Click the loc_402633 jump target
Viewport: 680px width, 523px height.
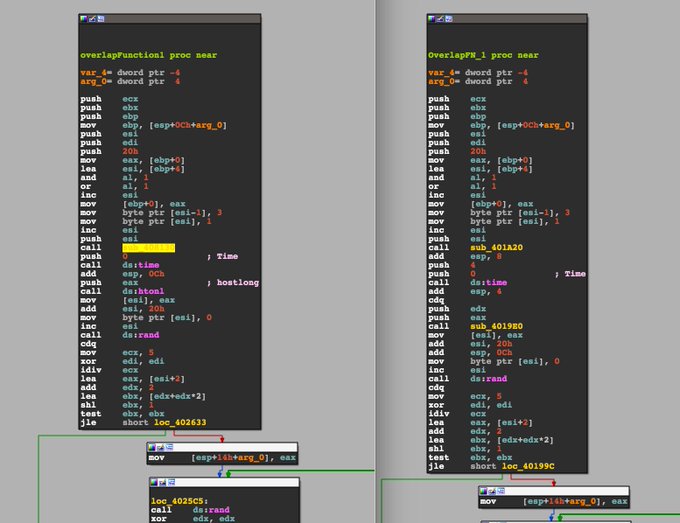(x=180, y=422)
